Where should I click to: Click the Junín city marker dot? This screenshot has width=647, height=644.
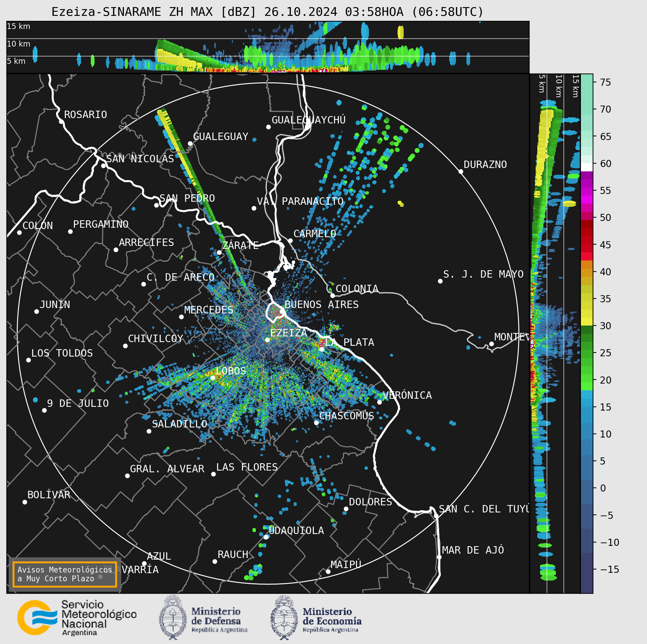coord(36,312)
